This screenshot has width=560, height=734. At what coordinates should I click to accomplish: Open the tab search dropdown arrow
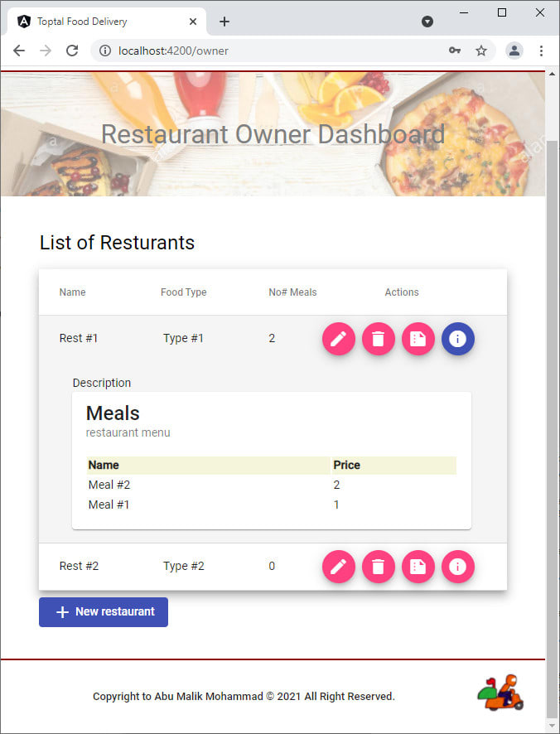(427, 22)
